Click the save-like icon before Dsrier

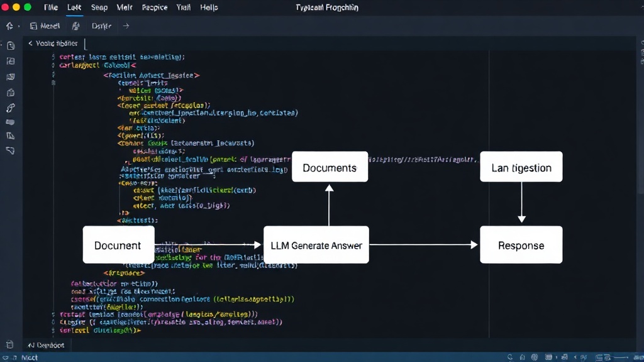(75, 26)
